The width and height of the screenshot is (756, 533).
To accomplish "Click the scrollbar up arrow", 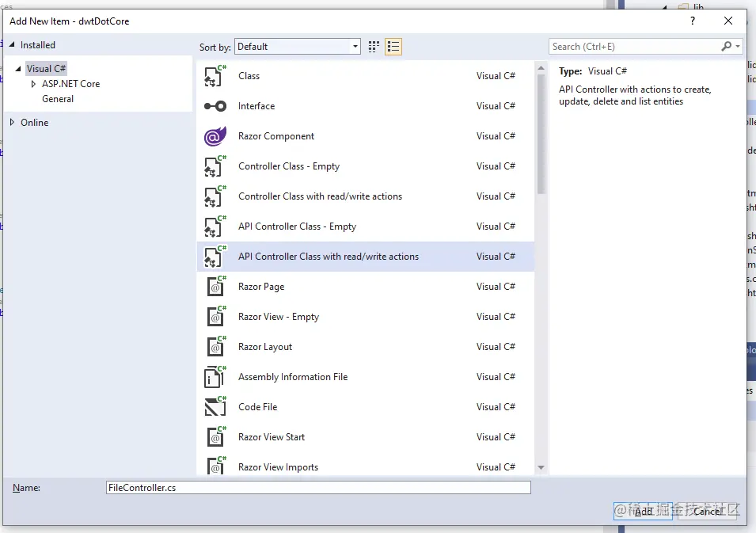I will [541, 68].
